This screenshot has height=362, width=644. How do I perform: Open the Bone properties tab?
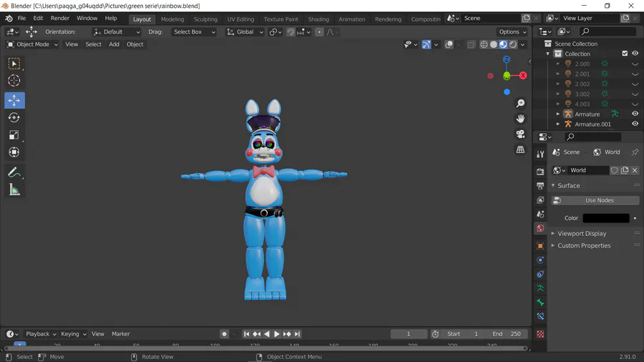pos(540,303)
